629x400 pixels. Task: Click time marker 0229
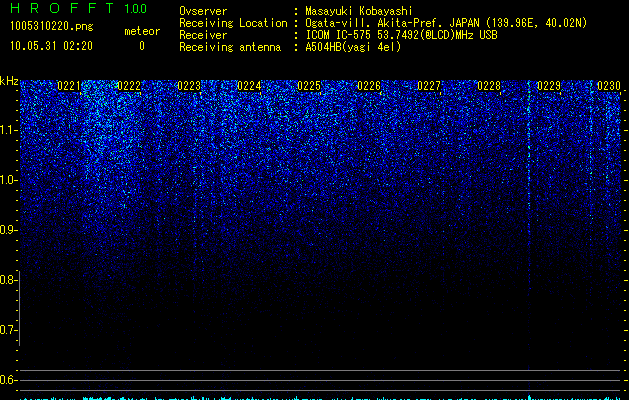point(549,86)
